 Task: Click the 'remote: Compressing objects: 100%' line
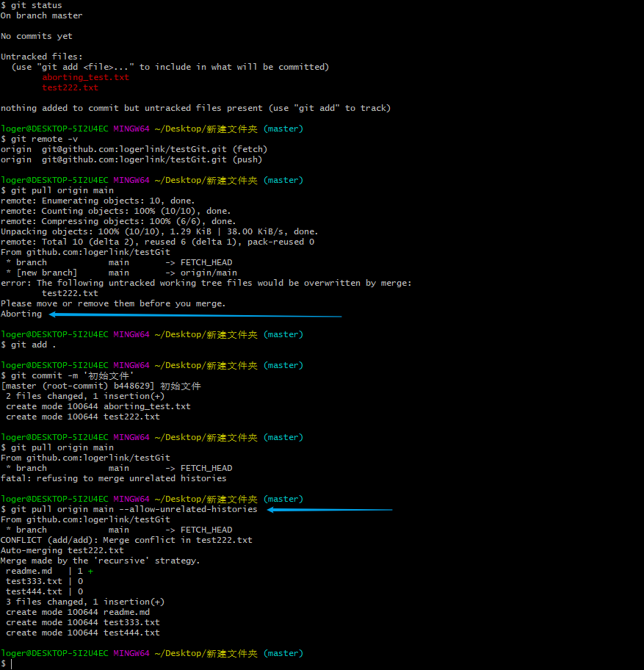[118, 221]
